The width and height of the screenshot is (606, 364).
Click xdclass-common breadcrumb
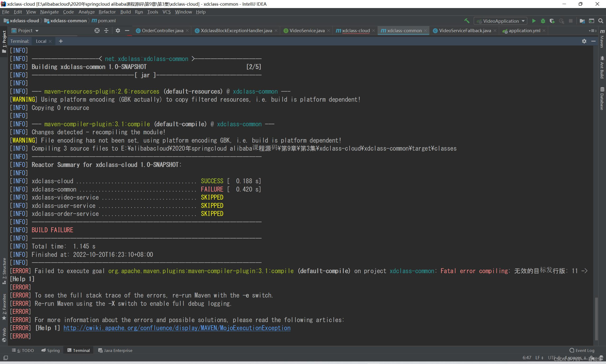(65, 21)
